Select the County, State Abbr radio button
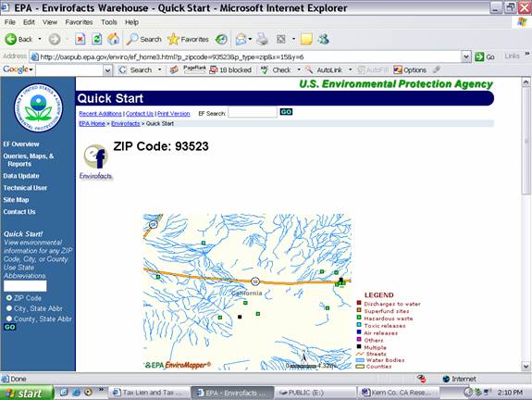The width and height of the screenshot is (532, 400). tap(9, 319)
